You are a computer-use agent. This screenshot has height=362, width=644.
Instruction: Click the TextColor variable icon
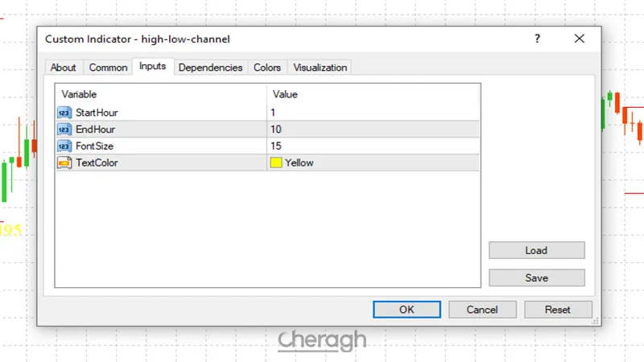(x=64, y=162)
